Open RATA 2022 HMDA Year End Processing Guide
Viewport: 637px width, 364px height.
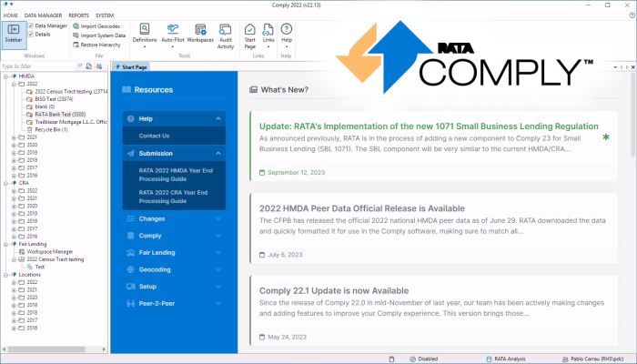pos(176,175)
